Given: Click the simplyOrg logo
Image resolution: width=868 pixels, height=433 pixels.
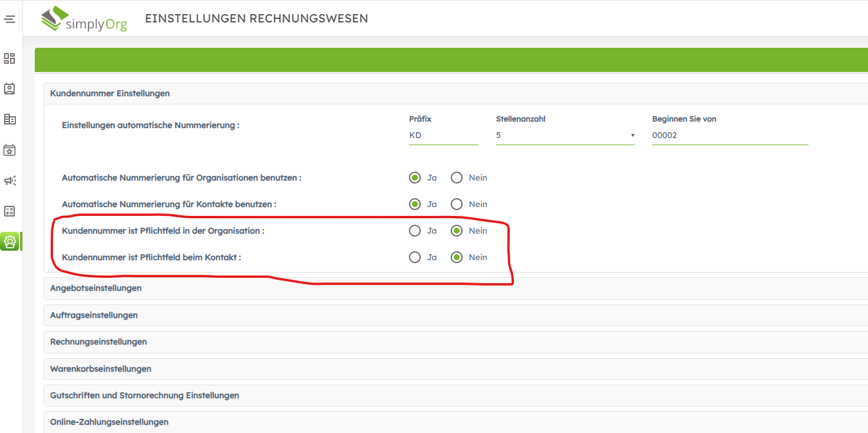Looking at the screenshot, I should click(x=84, y=19).
